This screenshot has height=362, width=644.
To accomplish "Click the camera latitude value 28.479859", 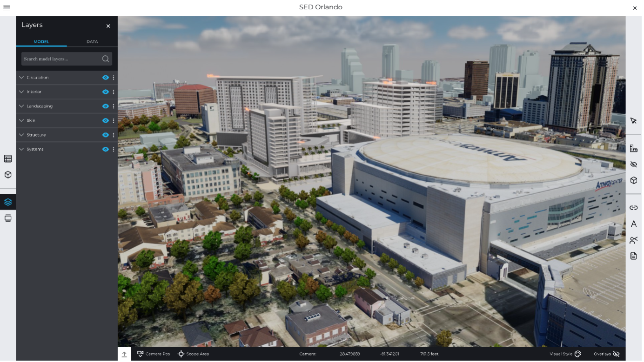I will (350, 354).
